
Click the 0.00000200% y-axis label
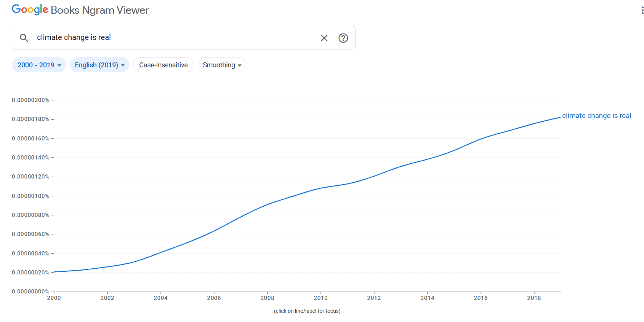coord(30,100)
